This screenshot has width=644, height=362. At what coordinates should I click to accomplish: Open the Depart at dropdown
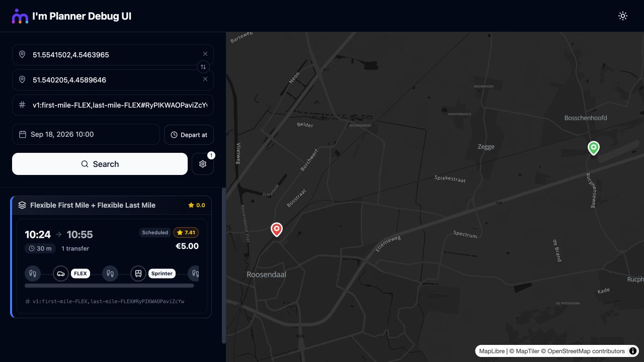[x=189, y=135]
